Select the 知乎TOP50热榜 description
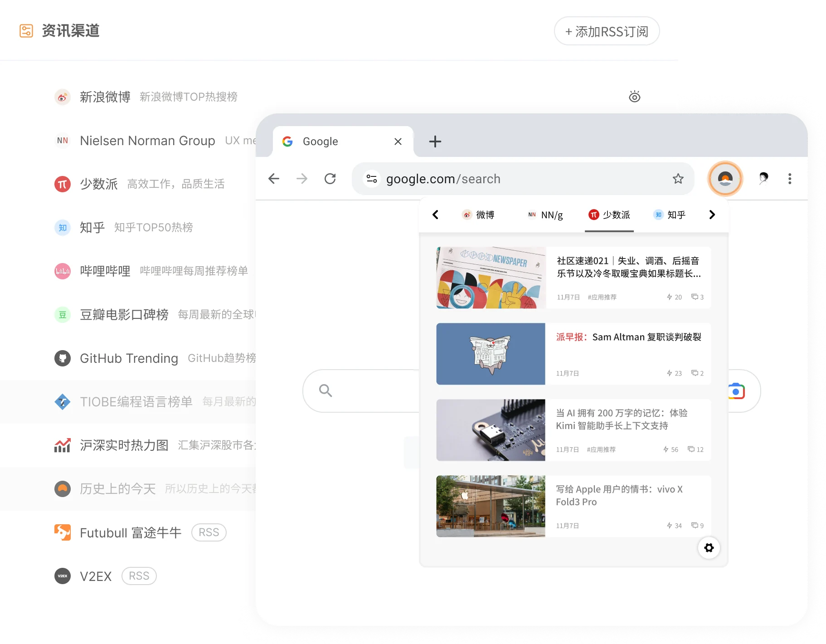The height and width of the screenshot is (644, 826). pos(154,228)
